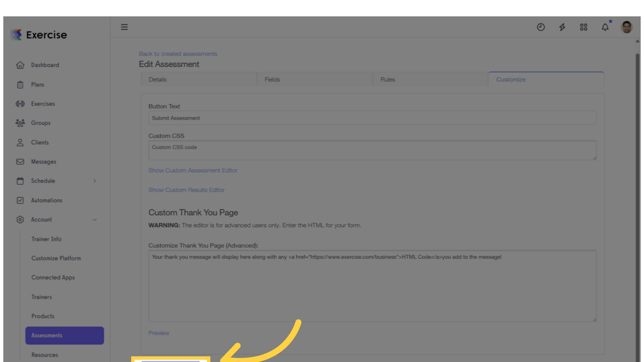Expand the Schedule section

pos(43,181)
